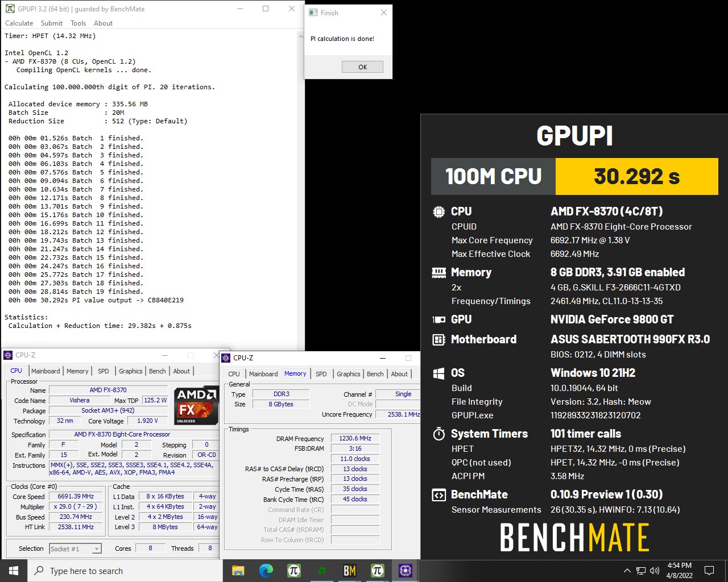Launch Microsoft Edge from the taskbar
Viewport: 728px width, 582px height.
(266, 571)
